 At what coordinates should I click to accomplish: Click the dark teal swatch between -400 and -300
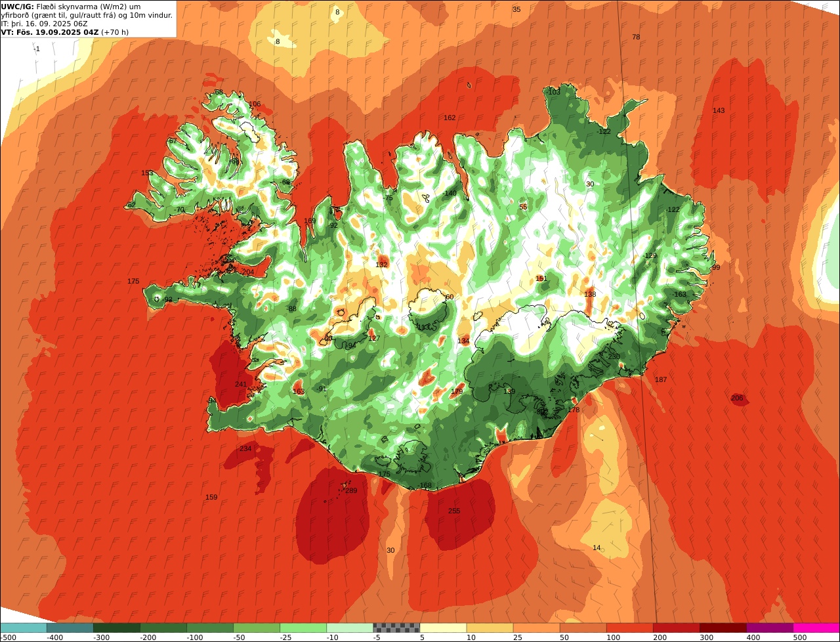coord(70,628)
